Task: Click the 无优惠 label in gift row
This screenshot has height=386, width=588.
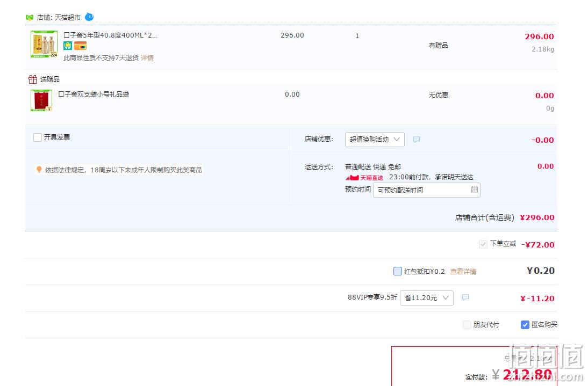Action: (x=439, y=94)
